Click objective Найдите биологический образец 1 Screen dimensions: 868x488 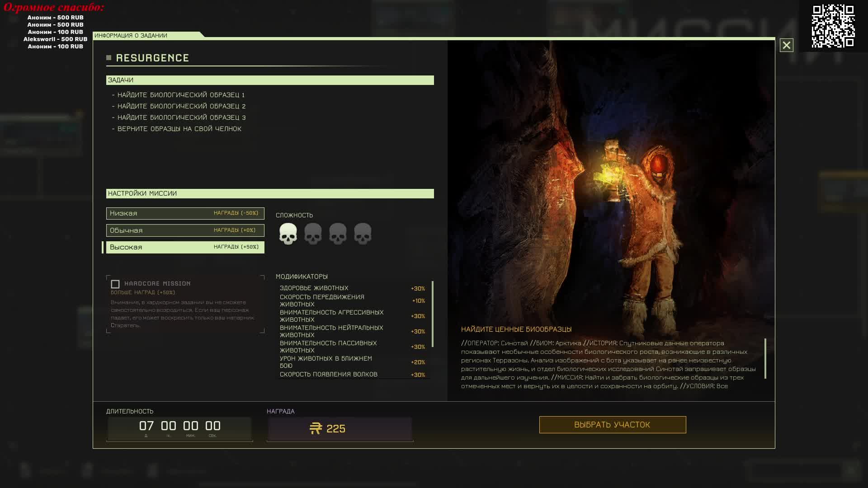pos(181,95)
